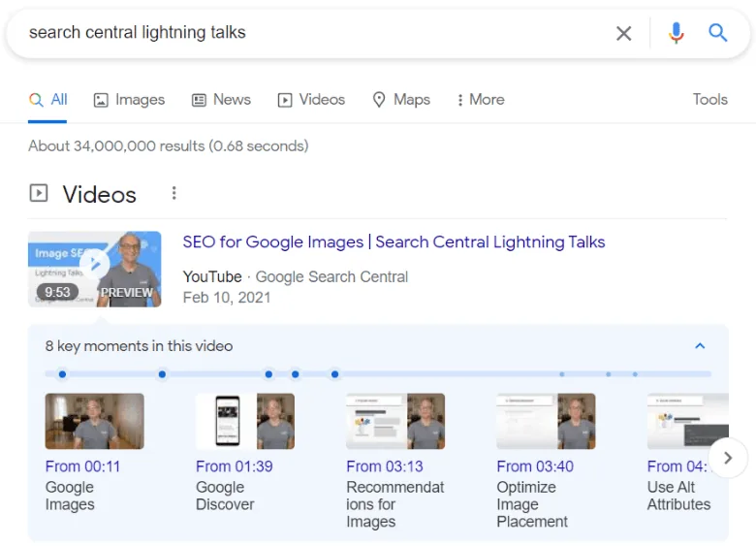Jump to fourth timeline marker at 03:40
Screen dimensions: 756x546
[295, 373]
